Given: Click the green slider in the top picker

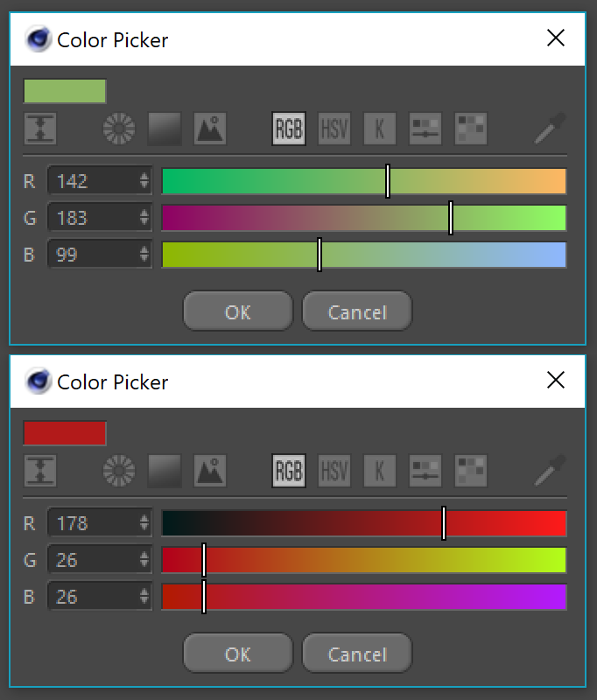Looking at the screenshot, I should click(x=363, y=218).
